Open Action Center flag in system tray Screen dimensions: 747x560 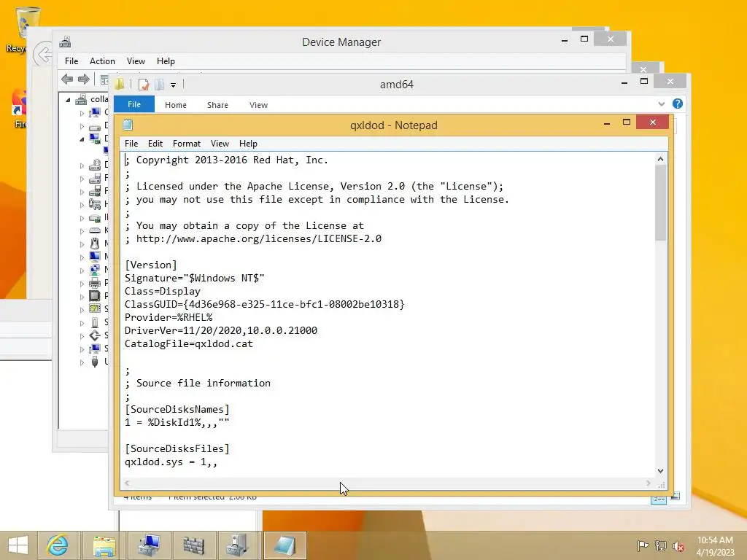pyautogui.click(x=643, y=545)
